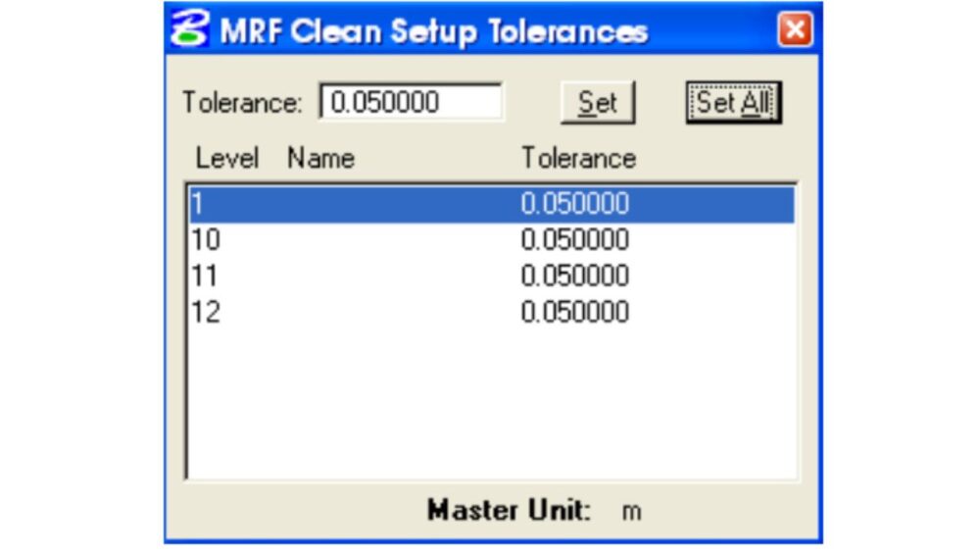Click the MRF Clean Setup Tolerances title text
Screen dimensions: 980x552
433,30
